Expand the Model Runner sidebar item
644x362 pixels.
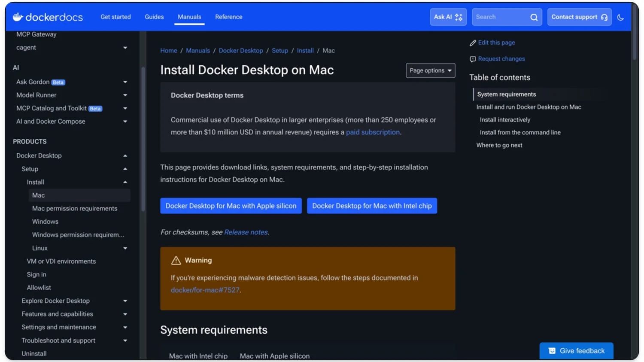(x=125, y=95)
